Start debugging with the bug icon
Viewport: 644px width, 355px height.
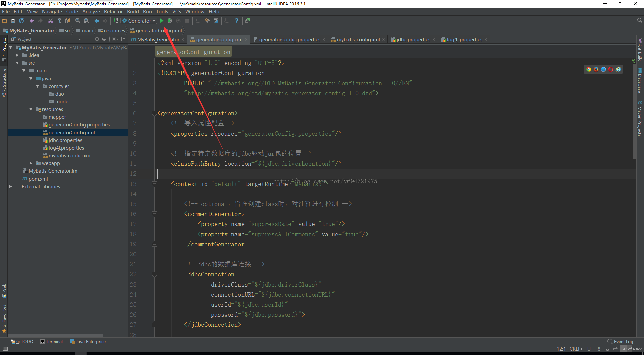pyautogui.click(x=170, y=21)
